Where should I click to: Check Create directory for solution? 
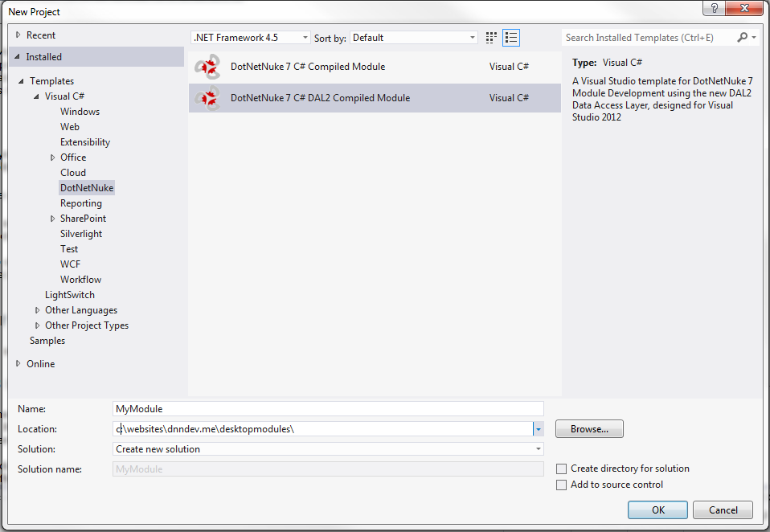pos(561,468)
